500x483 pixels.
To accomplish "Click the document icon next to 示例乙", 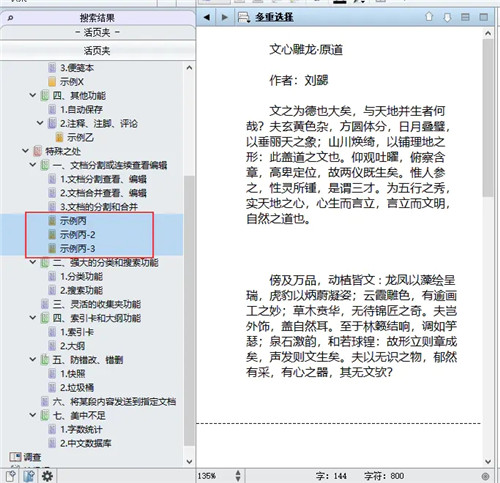I will point(59,137).
